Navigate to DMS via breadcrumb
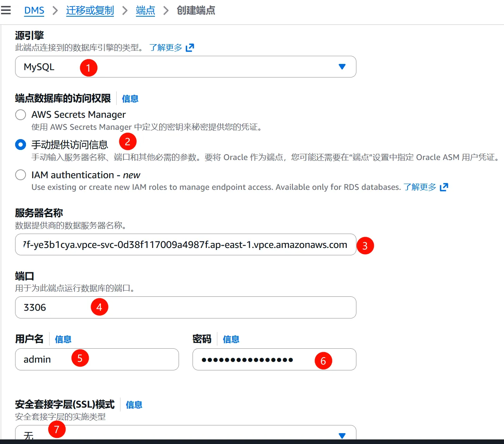Screen dimensions: 504x444 34,10
